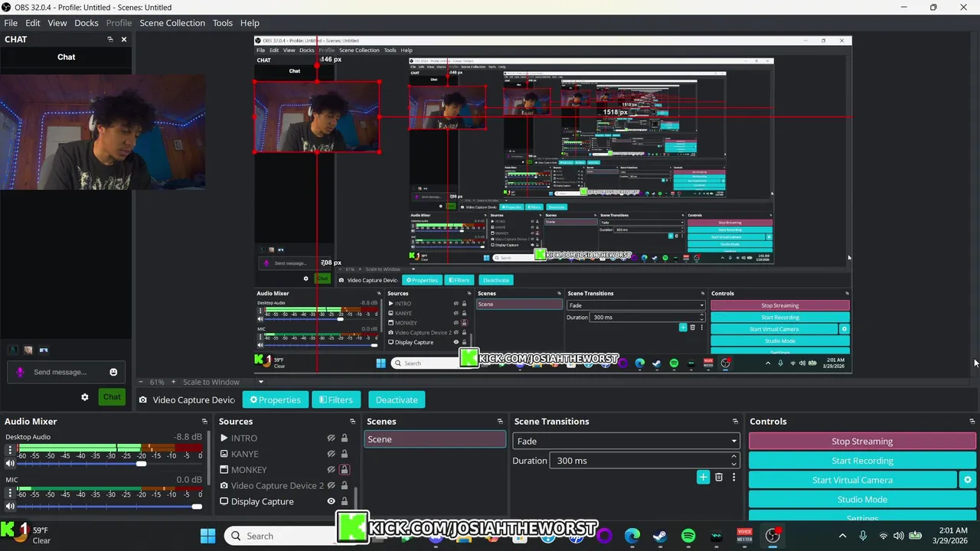The height and width of the screenshot is (551, 980).
Task: Open Voicemeeter from the taskbar
Action: point(744,536)
